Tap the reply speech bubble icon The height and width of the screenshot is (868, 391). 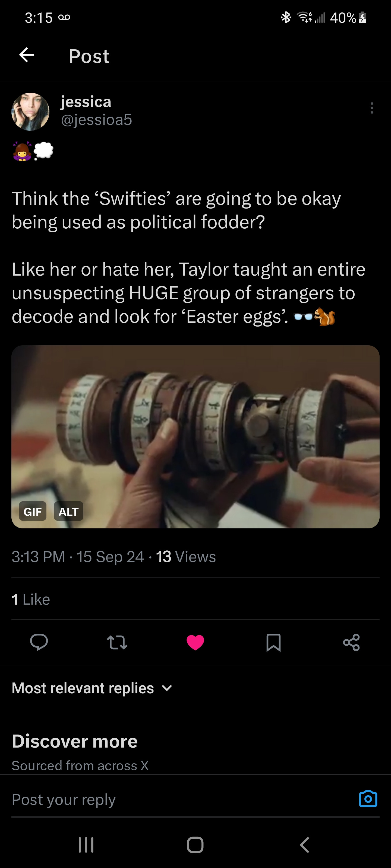coord(39,642)
